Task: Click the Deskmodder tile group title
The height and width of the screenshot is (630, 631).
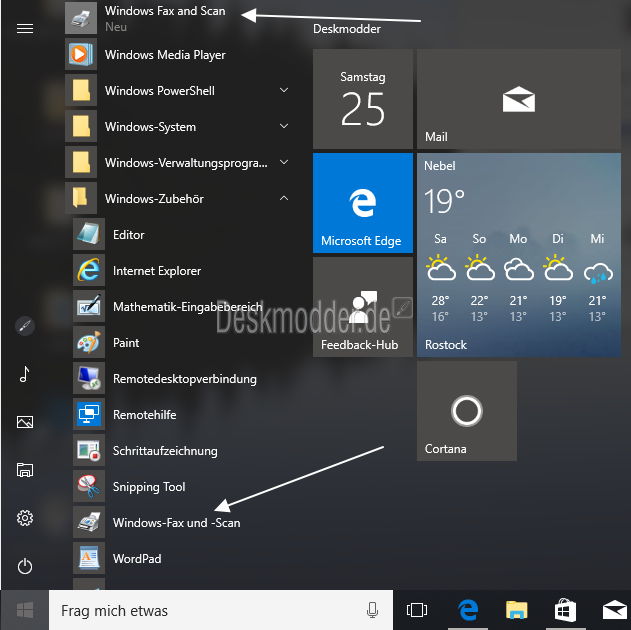Action: pyautogui.click(x=346, y=29)
